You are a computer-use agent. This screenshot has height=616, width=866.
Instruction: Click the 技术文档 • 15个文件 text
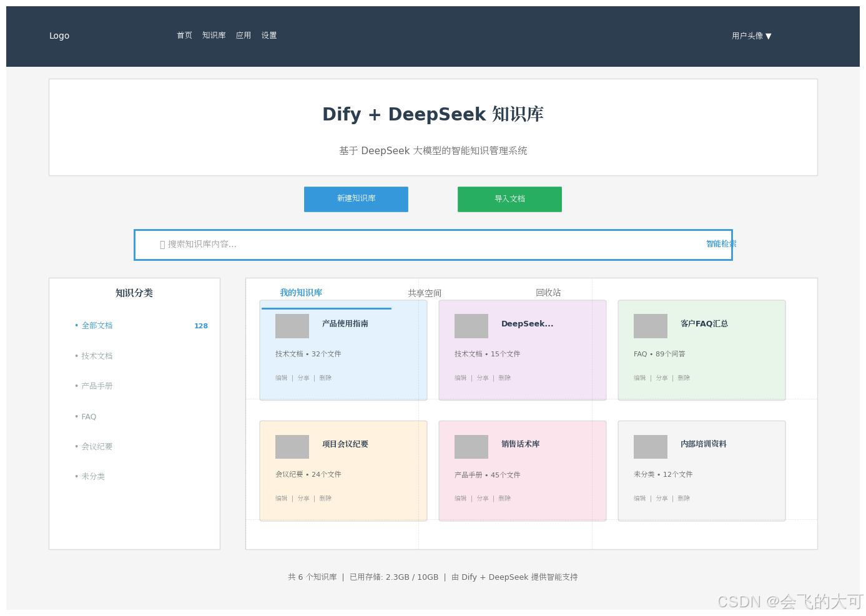coord(488,354)
